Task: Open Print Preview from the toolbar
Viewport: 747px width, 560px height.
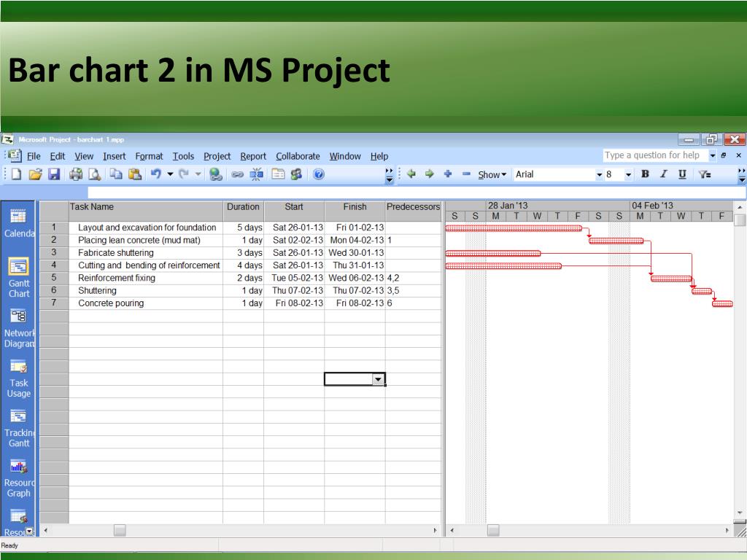Action: [x=95, y=174]
